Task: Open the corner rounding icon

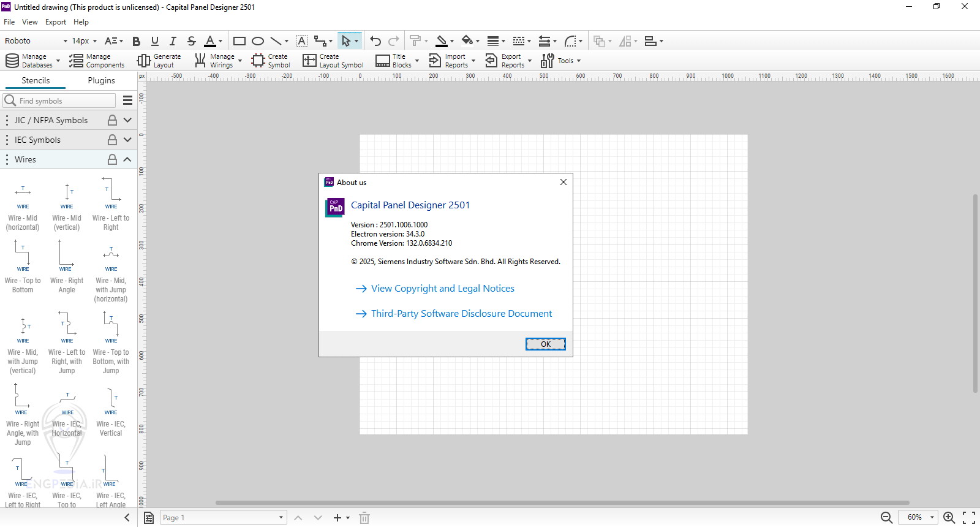Action: click(570, 41)
